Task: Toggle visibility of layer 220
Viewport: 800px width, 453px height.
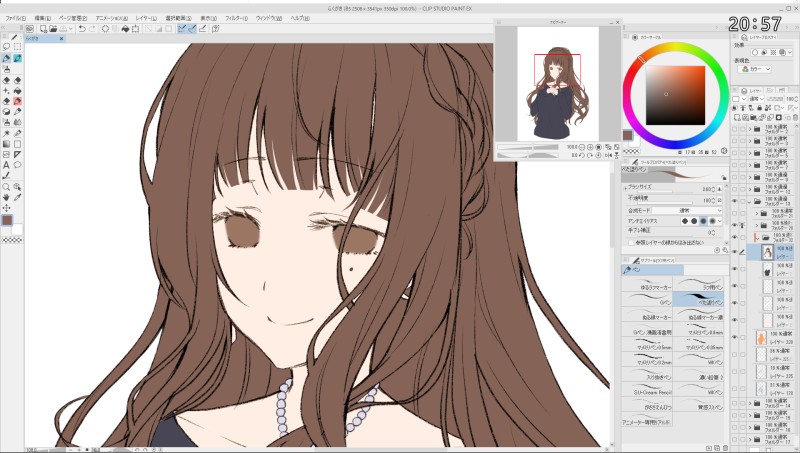Action: tap(735, 337)
